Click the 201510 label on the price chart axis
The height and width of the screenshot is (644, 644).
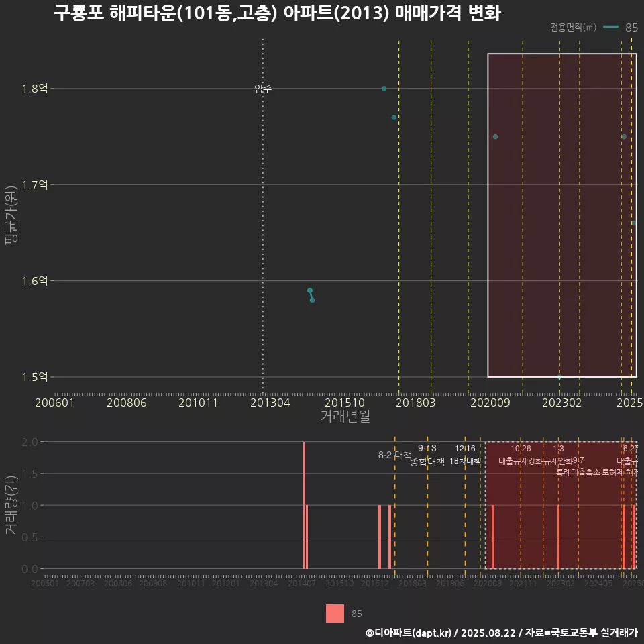(345, 402)
